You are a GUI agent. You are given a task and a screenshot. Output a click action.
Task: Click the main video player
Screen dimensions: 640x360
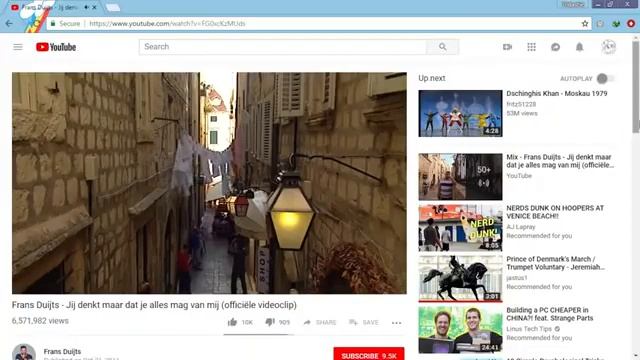209,183
